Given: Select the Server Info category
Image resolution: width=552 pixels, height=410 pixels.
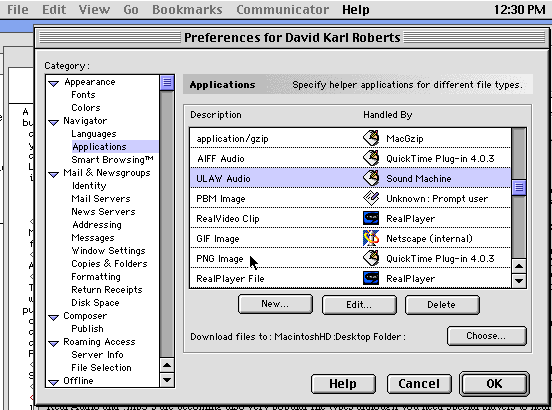Looking at the screenshot, I should click(97, 355).
